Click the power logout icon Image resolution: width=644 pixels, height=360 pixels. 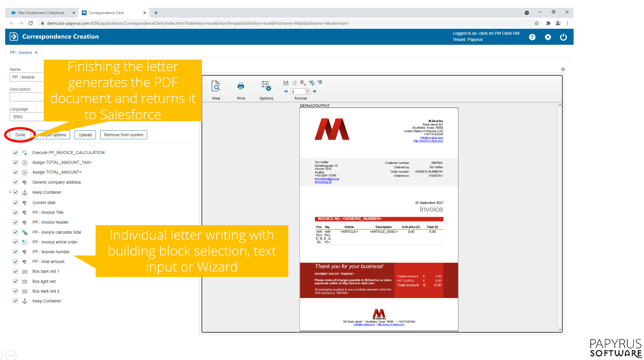click(x=563, y=37)
